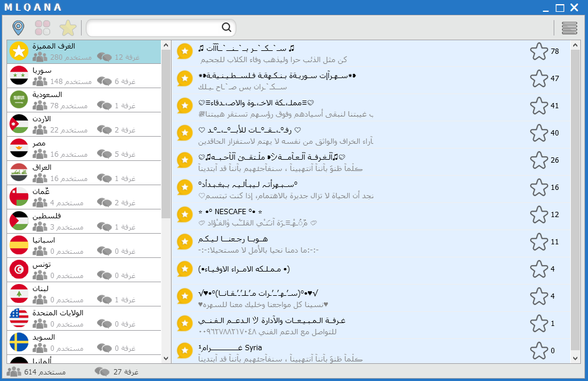Click the search magnifier icon
This screenshot has width=588, height=381.
click(x=227, y=27)
